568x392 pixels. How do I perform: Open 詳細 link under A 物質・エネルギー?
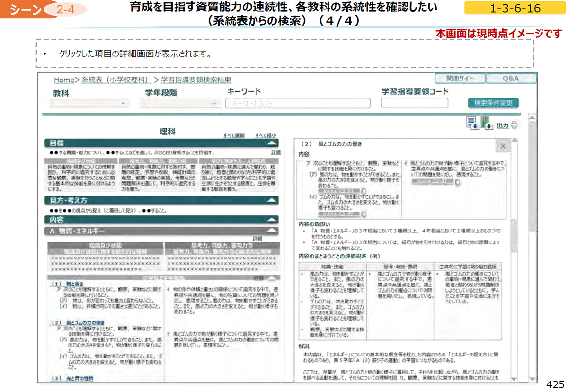click(x=257, y=239)
